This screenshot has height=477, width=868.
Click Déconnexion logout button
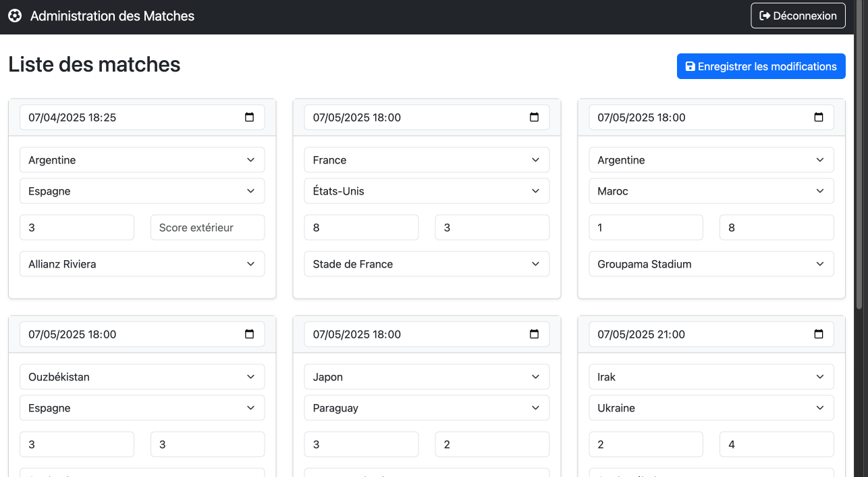coord(798,16)
